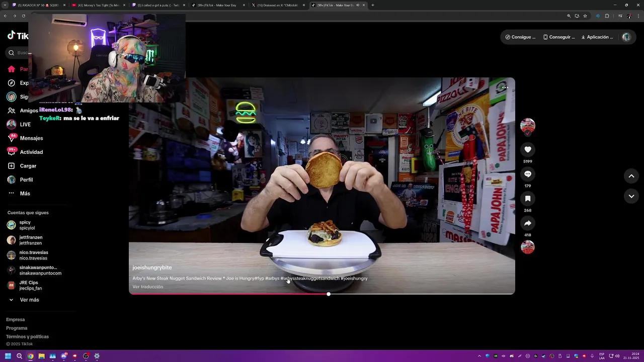Open the Chrome extensions puzzle icon
This screenshot has width=644, height=362.
(x=607, y=16)
